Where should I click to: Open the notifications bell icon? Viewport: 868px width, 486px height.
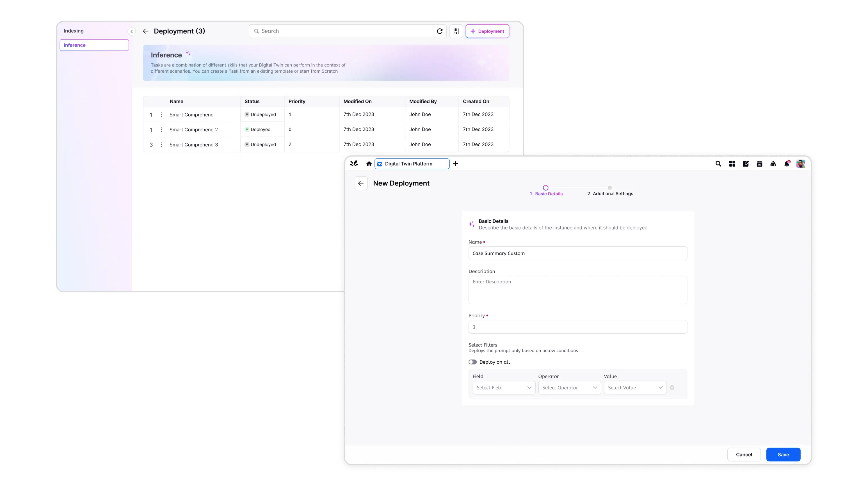[787, 164]
